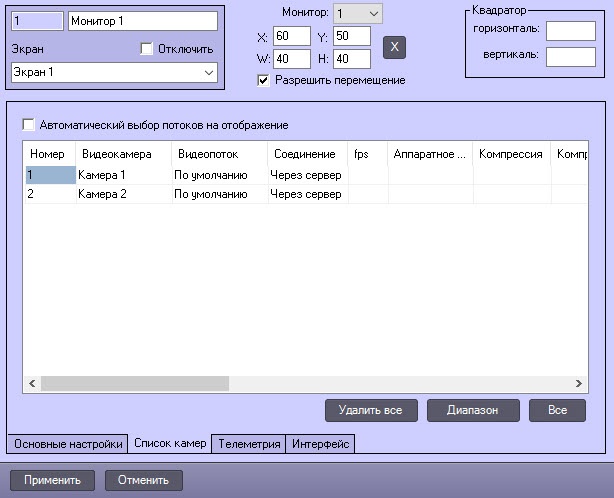The image size is (614, 498).
Task: Open the Экран 1 dropdown list
Action: (114, 72)
